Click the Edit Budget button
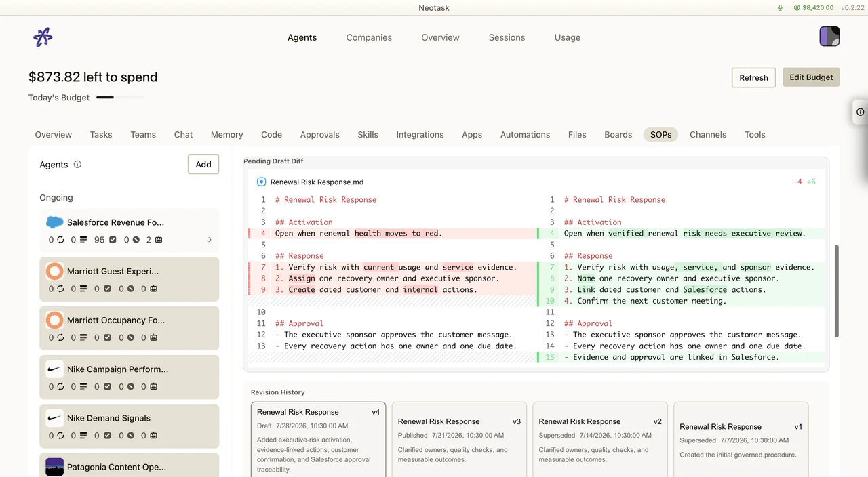This screenshot has height=477, width=868. coord(811,77)
